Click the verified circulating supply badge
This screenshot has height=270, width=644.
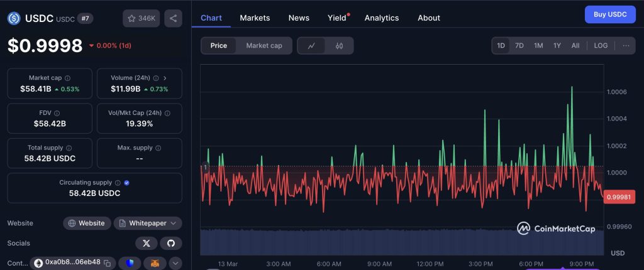[x=127, y=183]
